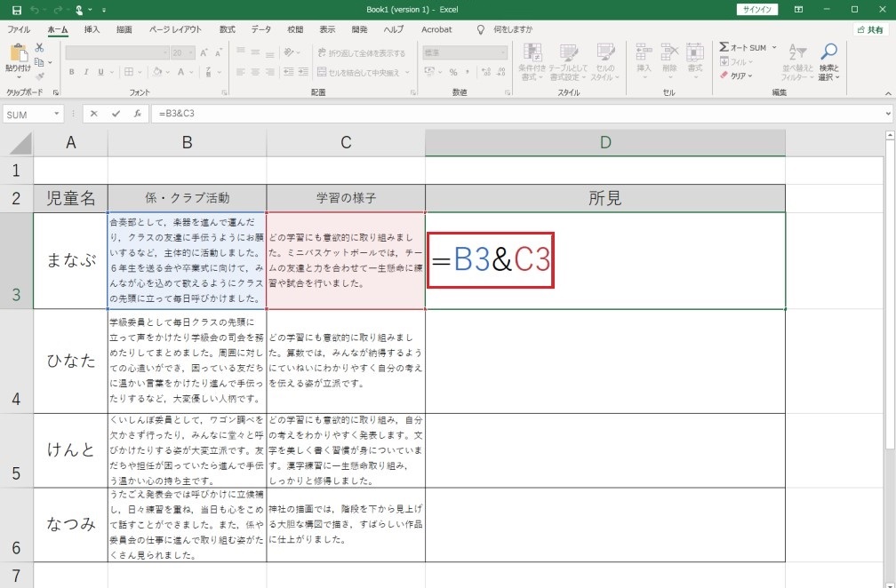This screenshot has height=588, width=896.
Task: Click the decrease indent icon
Action: tap(289, 72)
